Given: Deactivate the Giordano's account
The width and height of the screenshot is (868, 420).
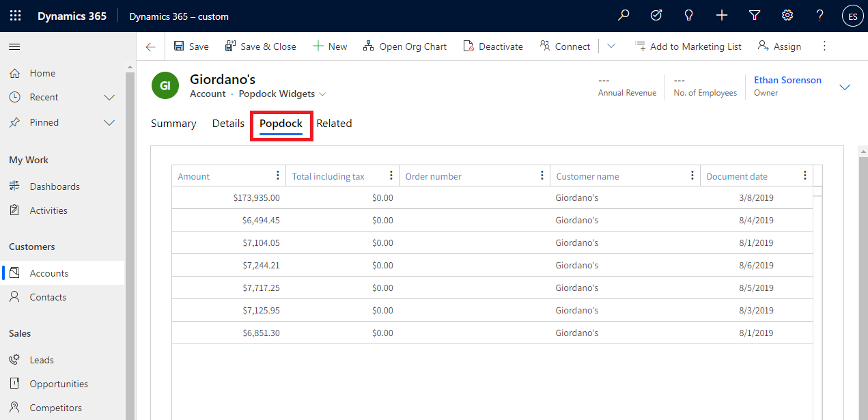Looking at the screenshot, I should pyautogui.click(x=493, y=46).
